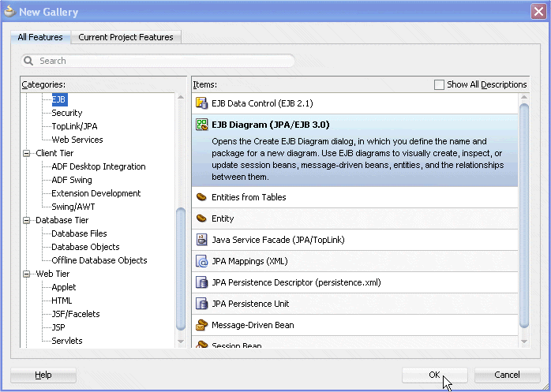This screenshot has width=551, height=392.
Task: Open Help for the New Gallery
Action: 43,375
